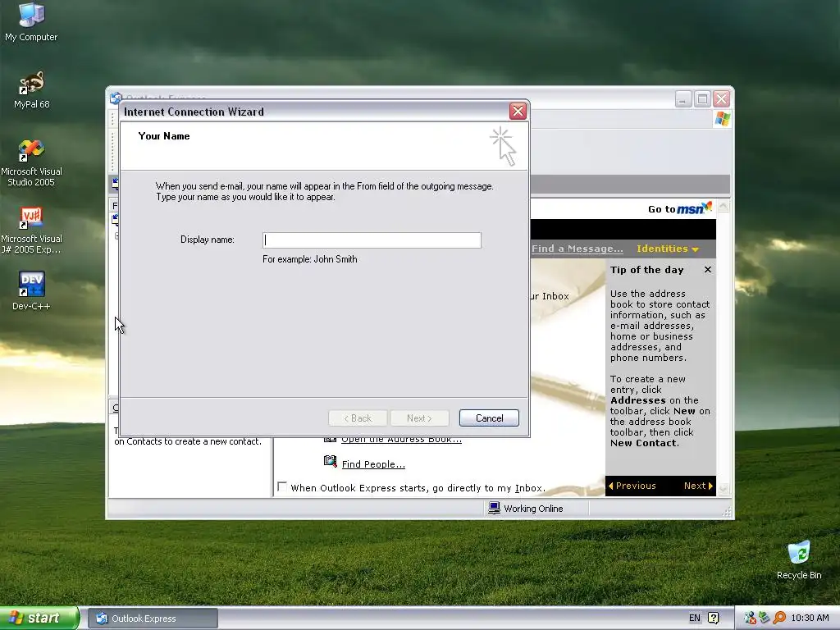
Task: Close the Tip of the day pane
Action: 708,269
